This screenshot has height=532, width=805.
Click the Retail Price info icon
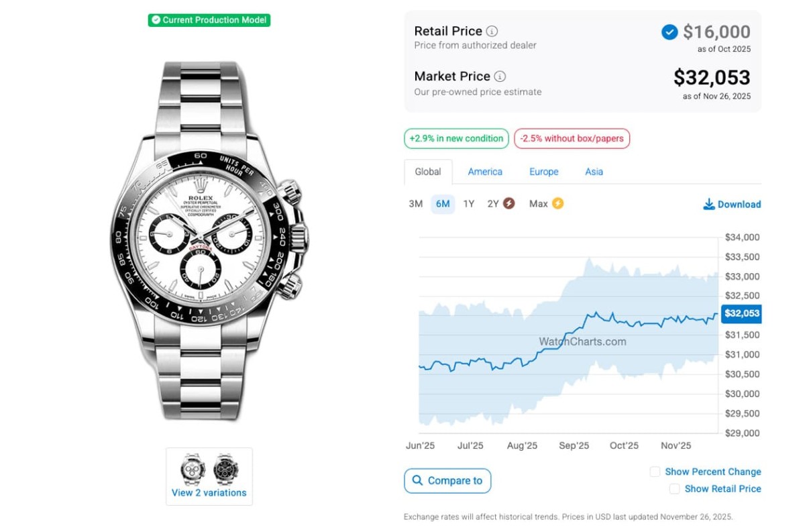click(x=492, y=32)
